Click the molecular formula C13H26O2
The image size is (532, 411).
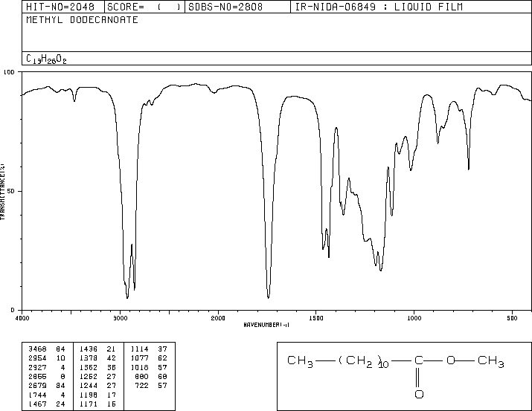[x=46, y=59]
